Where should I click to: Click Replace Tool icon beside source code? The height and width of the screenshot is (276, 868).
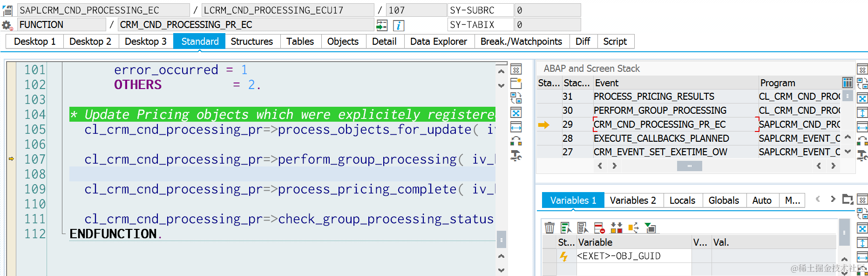coord(516,98)
